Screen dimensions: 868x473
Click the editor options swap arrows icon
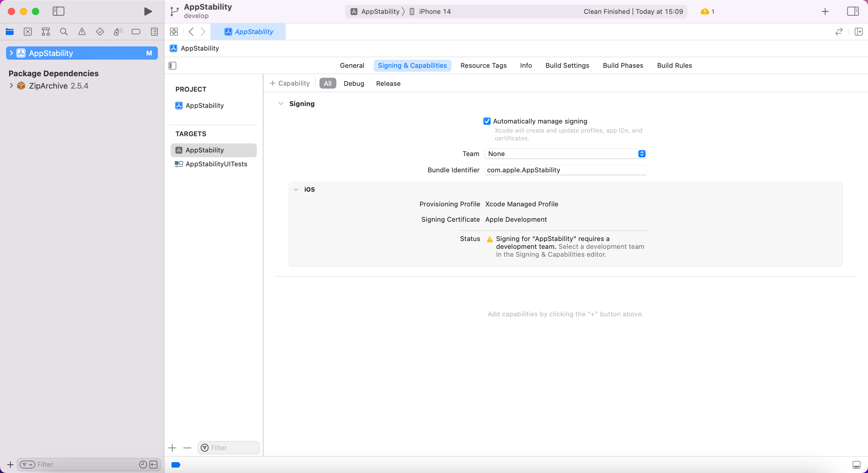(839, 32)
